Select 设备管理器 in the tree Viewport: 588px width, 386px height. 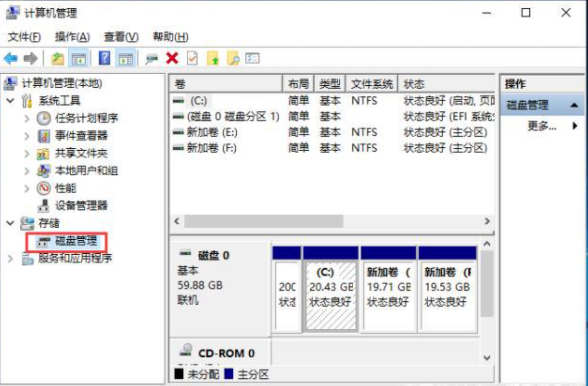[x=81, y=206]
